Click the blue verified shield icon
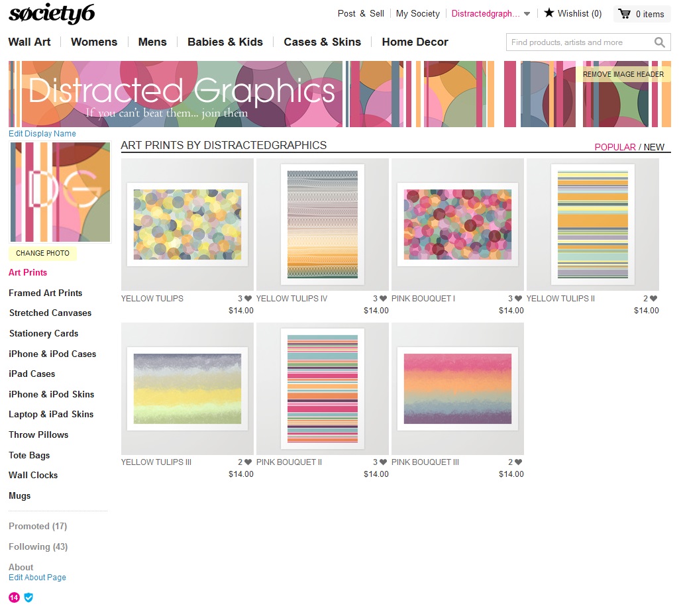 click(x=28, y=597)
